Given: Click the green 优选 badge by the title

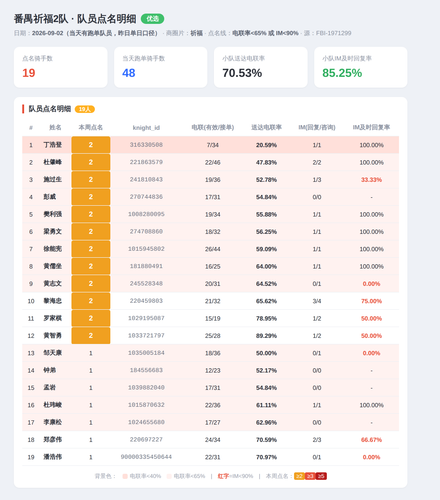Looking at the screenshot, I should (x=152, y=19).
